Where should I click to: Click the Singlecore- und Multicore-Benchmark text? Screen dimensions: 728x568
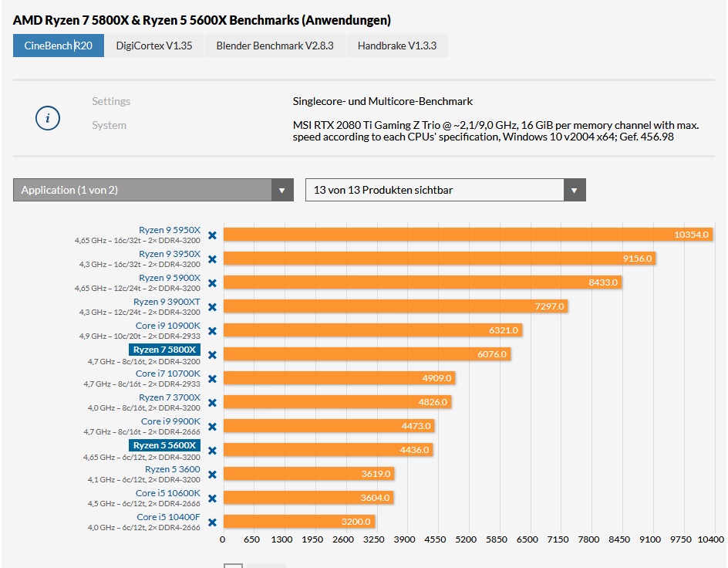[383, 101]
